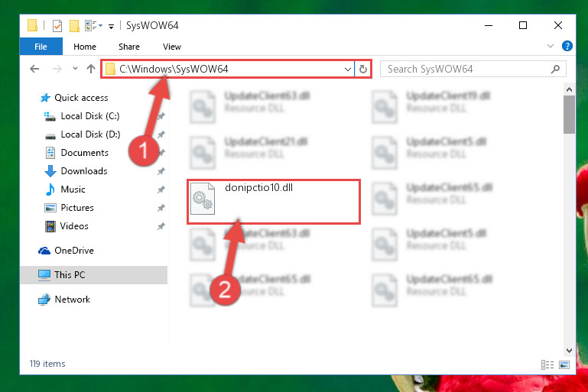Image resolution: width=588 pixels, height=392 pixels.
Task: Click the pin icon beside Pictures
Action: (161, 208)
